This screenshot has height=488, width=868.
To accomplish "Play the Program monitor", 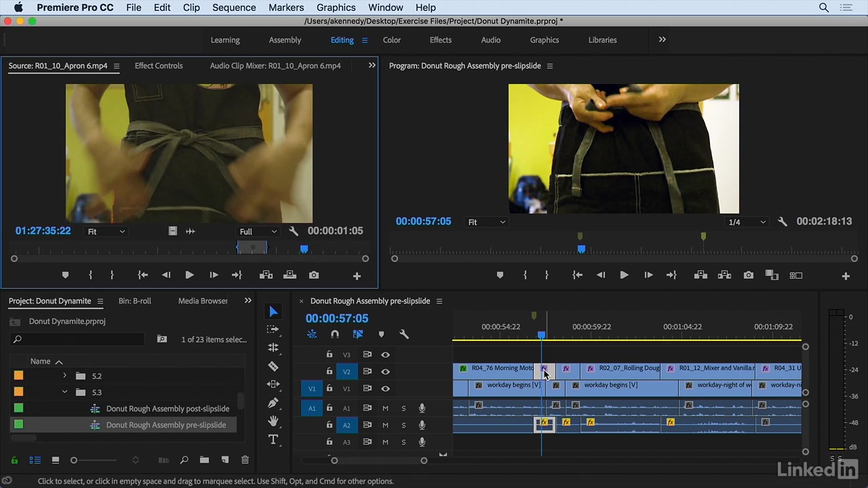I will click(624, 275).
